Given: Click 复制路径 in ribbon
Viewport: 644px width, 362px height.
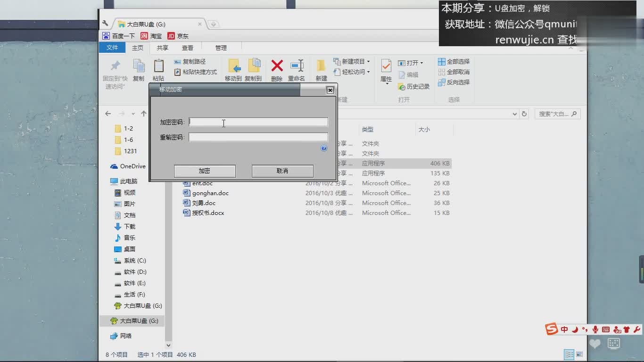Looking at the screenshot, I should point(190,62).
